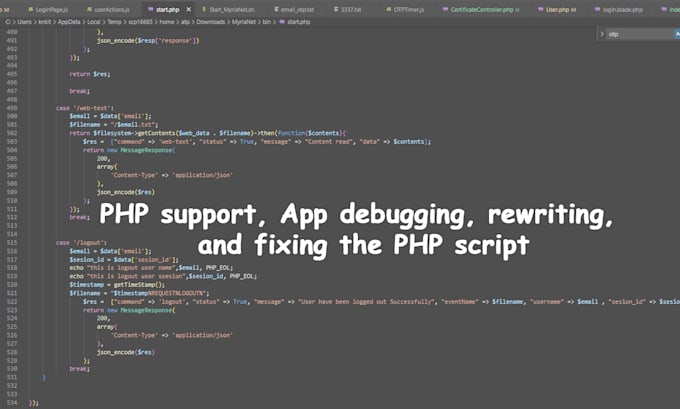Click the PHP icon on CertificateController.php tab
Screen dimensions: 680x409
click(445, 10)
